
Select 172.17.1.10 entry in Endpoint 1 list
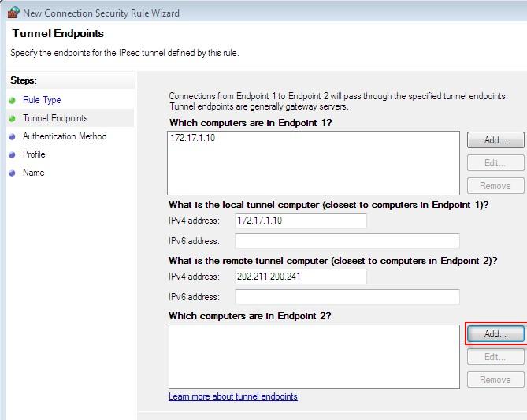coord(193,138)
